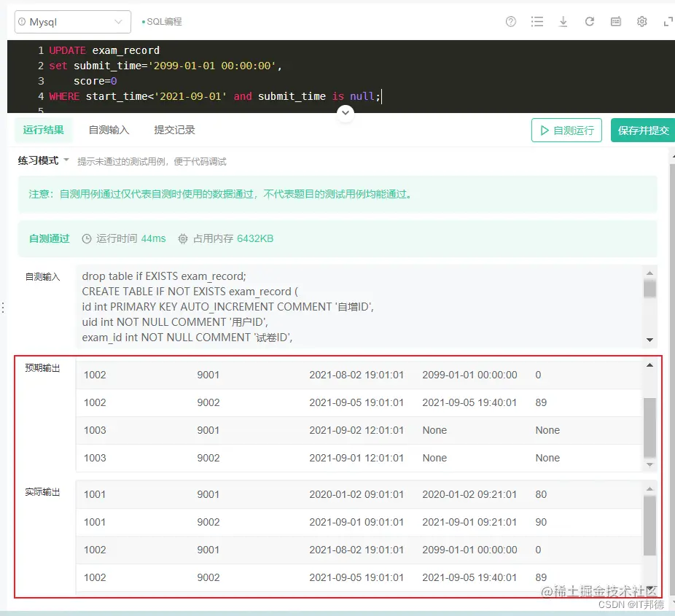Open editor settings gear icon
Image resolution: width=675 pixels, height=616 pixels.
pos(642,22)
